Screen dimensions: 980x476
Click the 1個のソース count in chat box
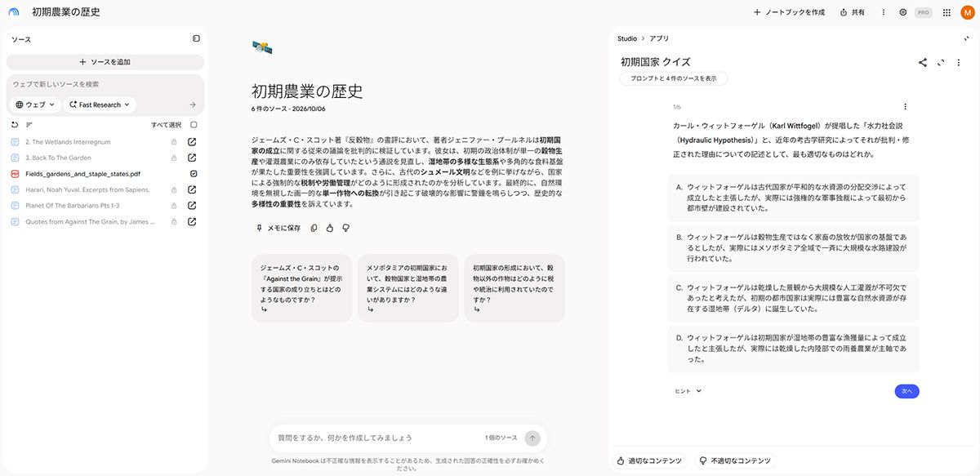pyautogui.click(x=501, y=438)
